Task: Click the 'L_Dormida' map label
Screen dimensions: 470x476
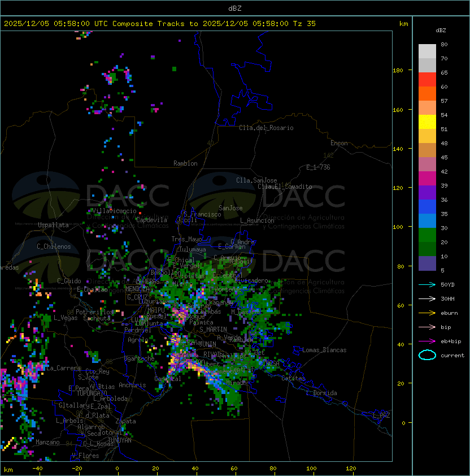Action: (321, 393)
